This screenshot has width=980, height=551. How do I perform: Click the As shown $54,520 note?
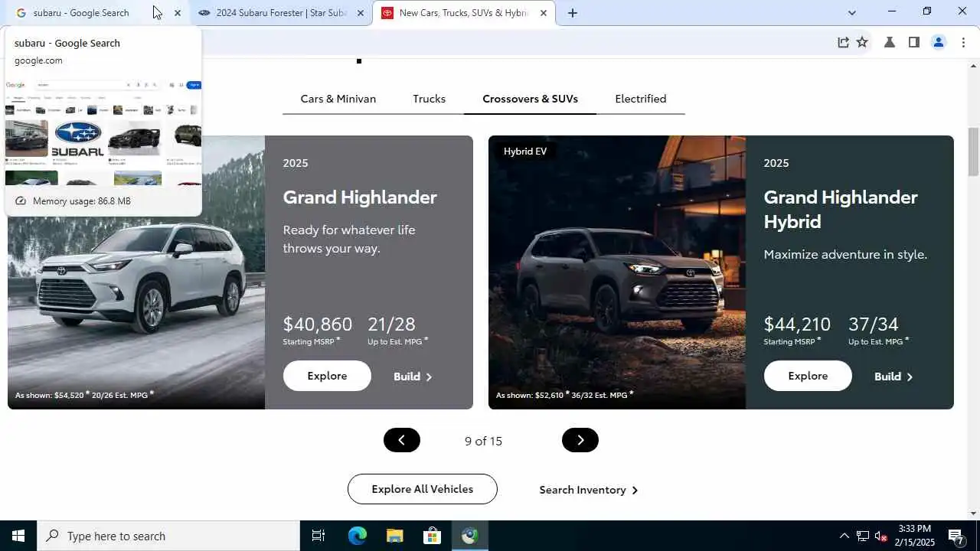(84, 395)
